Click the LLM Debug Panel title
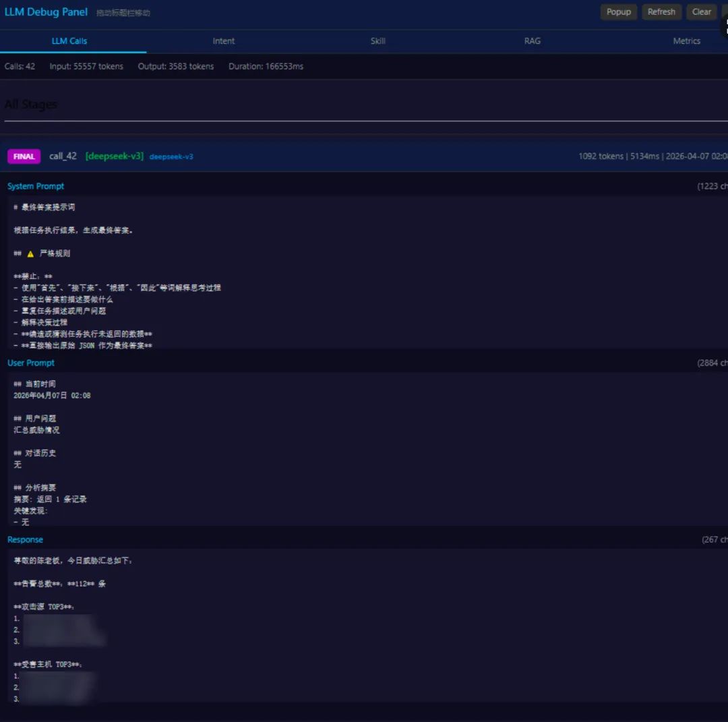The image size is (728, 722). (x=46, y=12)
